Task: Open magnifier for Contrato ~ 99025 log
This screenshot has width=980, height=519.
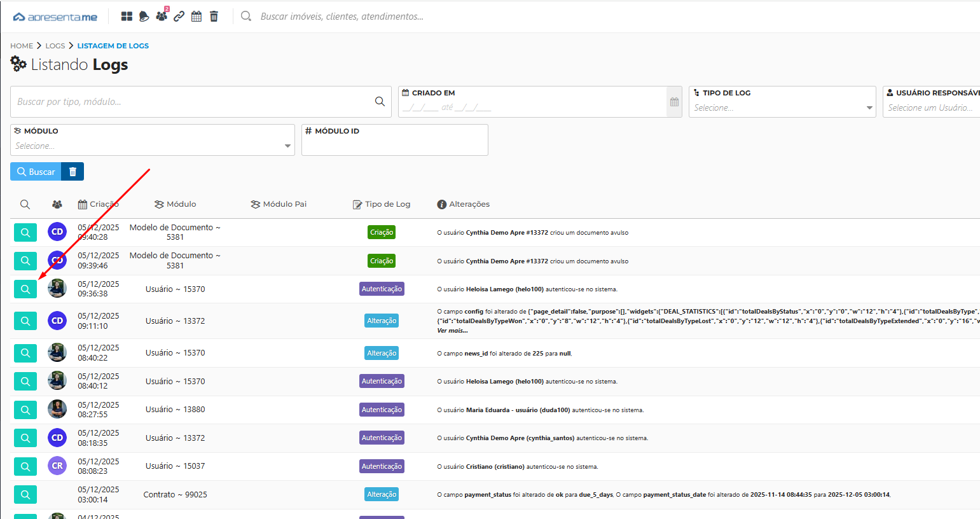Action: [x=25, y=495]
